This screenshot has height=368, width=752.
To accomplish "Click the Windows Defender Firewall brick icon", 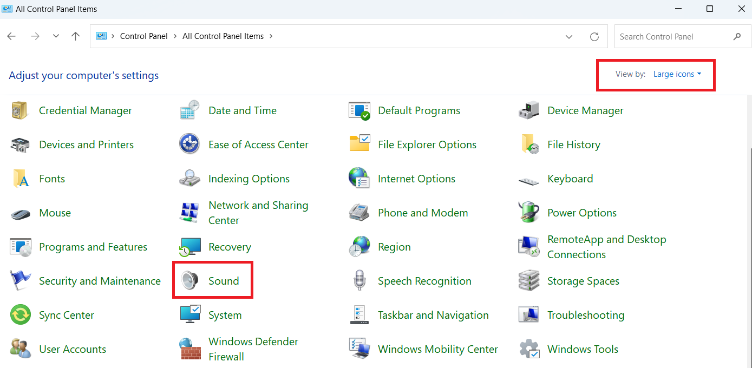I will coord(189,349).
